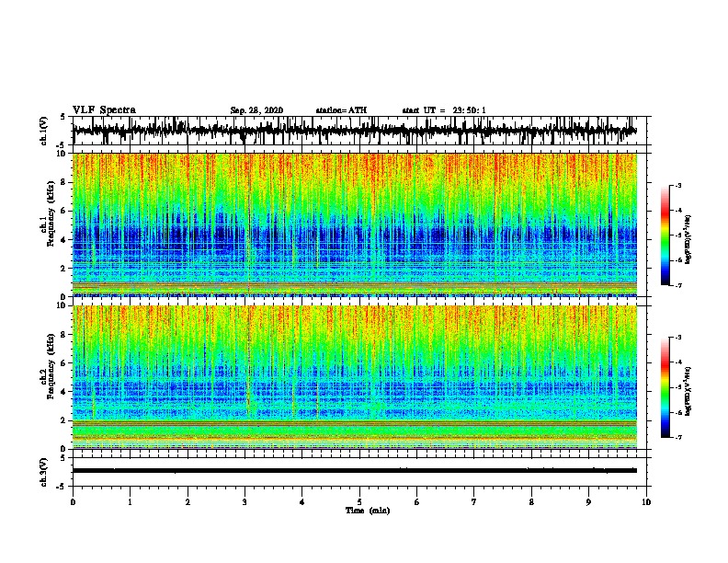
Task: Click the "-7" tick on ch.2 colorbar
Action: coord(678,438)
